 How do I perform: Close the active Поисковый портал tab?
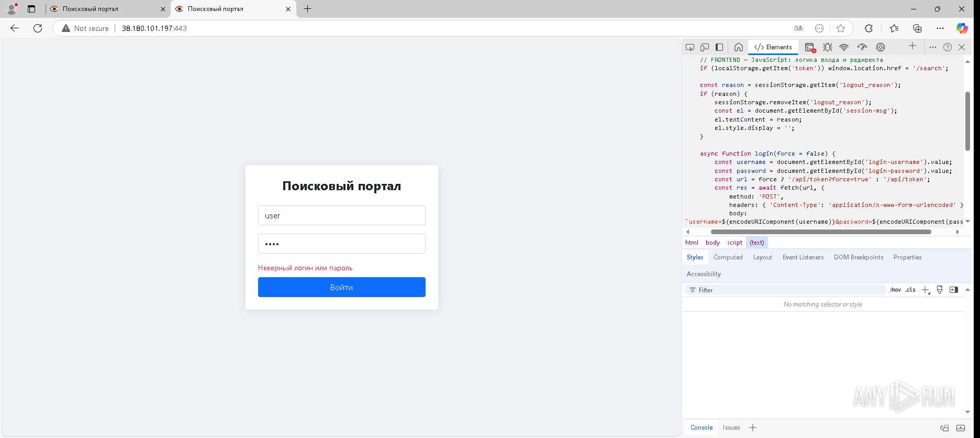pos(288,9)
